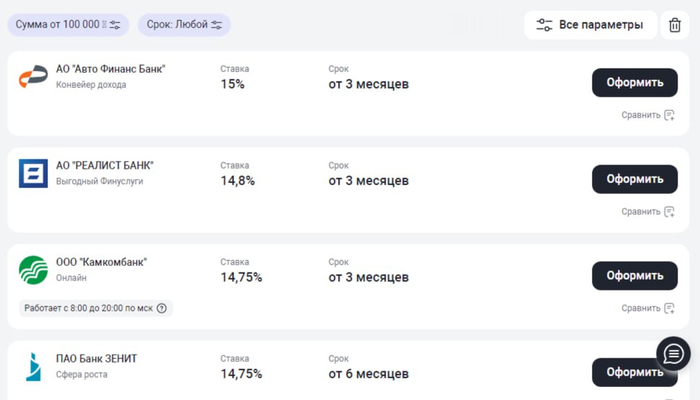Click the Камкомбанк green logo
Image resolution: width=700 pixels, height=400 pixels.
coord(34,269)
